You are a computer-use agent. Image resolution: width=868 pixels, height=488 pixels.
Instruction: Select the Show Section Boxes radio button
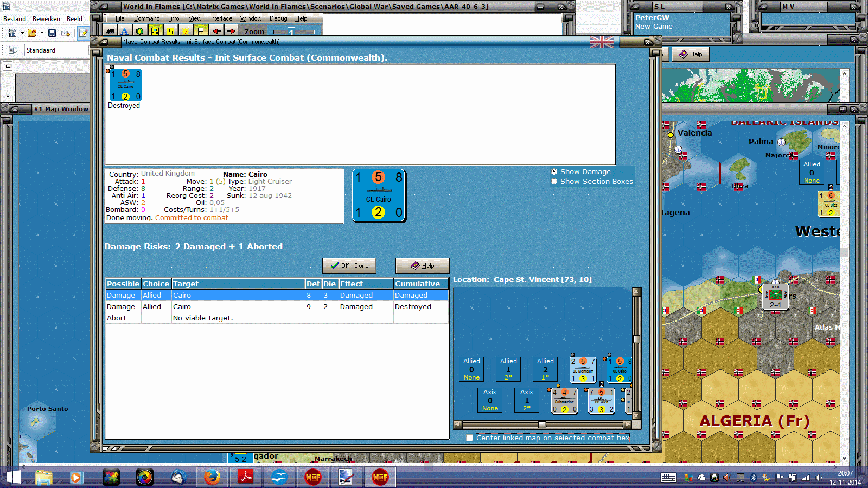click(554, 182)
